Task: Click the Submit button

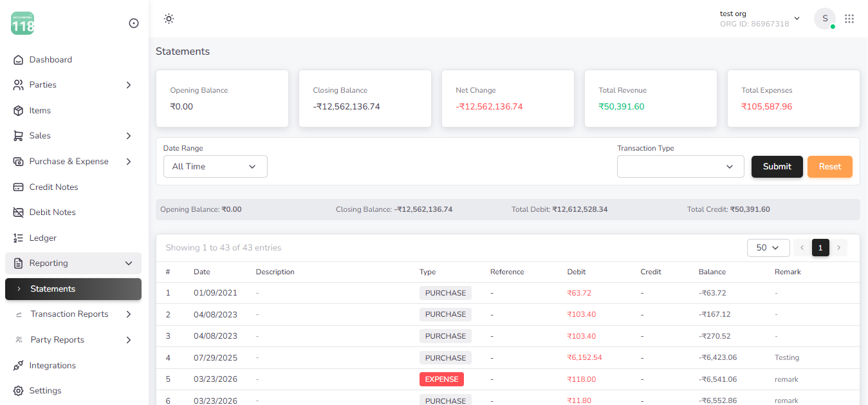Action: (x=777, y=167)
